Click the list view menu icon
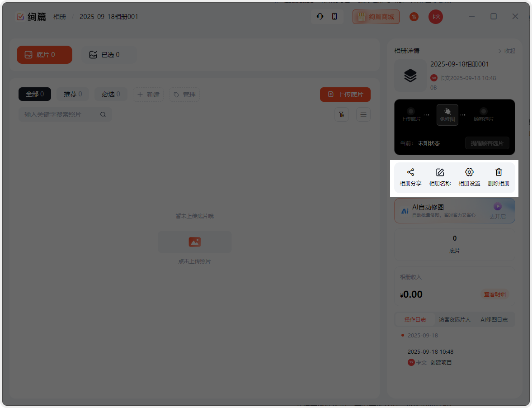Screen dimensions: 532x408 click(x=363, y=114)
